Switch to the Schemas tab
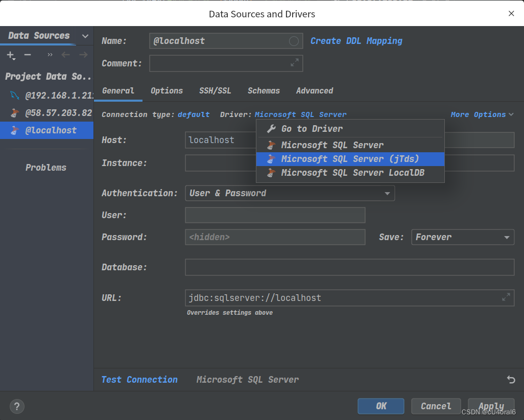This screenshot has width=524, height=420. [264, 90]
